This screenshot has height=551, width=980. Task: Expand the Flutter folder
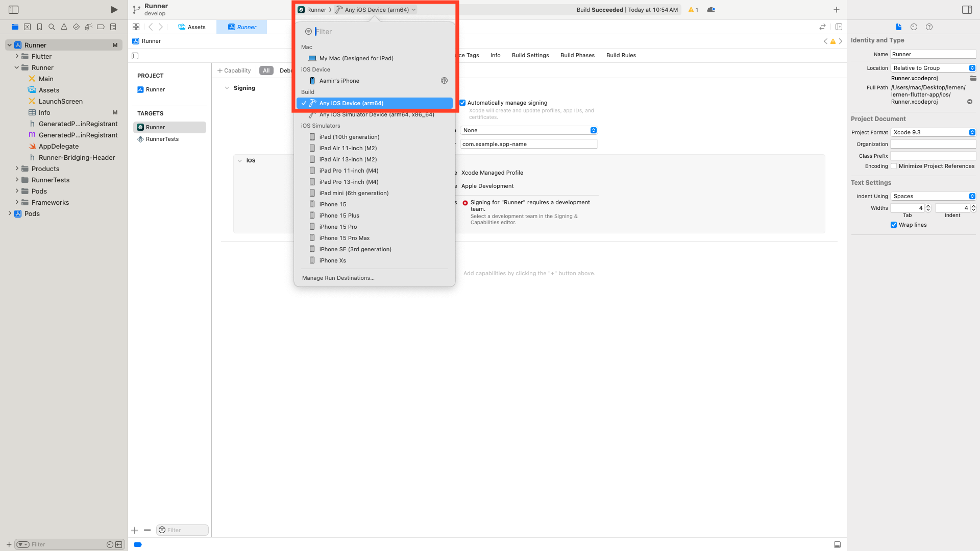(x=17, y=56)
